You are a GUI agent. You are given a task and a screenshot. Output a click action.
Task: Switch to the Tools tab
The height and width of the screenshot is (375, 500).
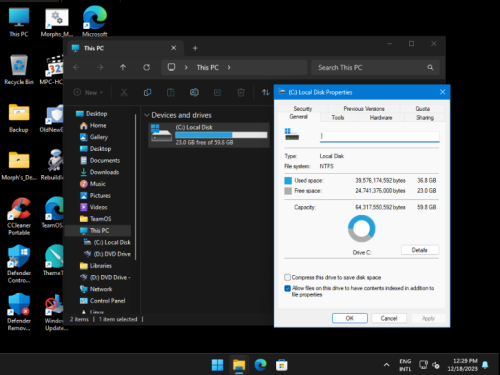click(x=338, y=117)
